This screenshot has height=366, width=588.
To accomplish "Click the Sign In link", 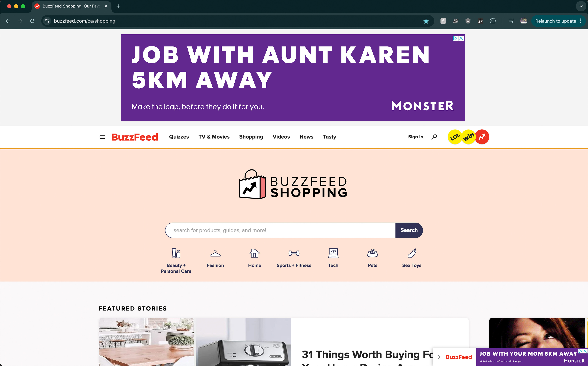I will 415,137.
